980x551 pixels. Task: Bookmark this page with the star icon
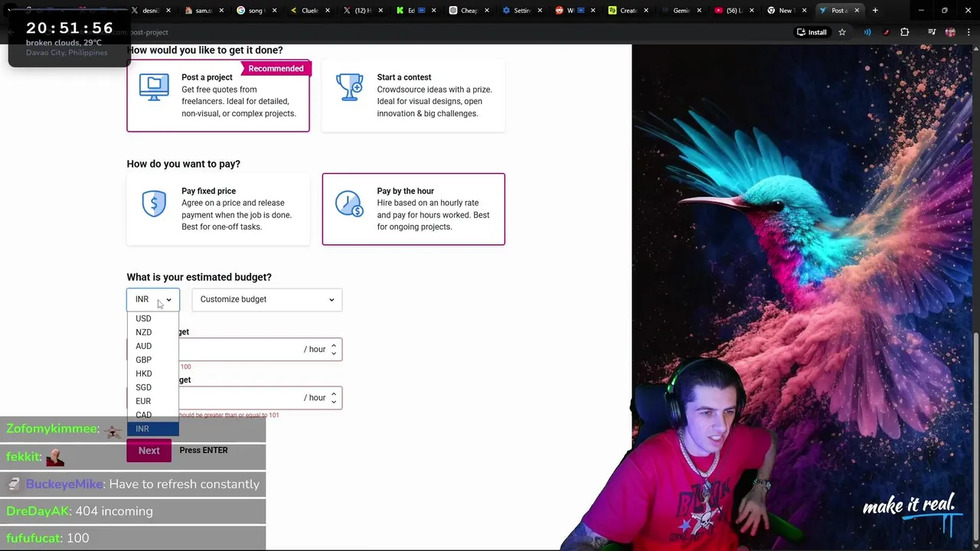click(x=842, y=32)
